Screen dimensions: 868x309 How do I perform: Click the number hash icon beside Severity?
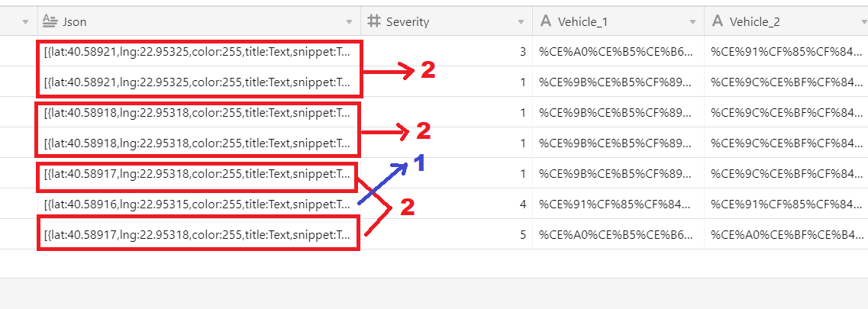[x=374, y=21]
